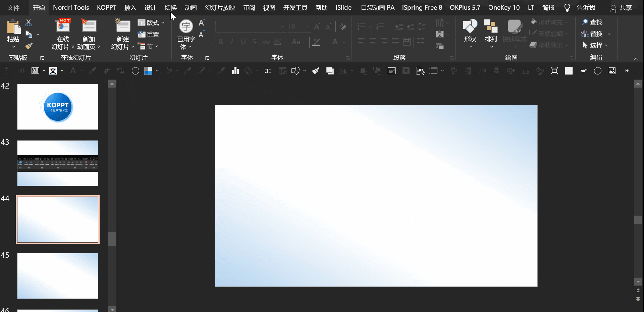Click the 重置 reset button
The height and width of the screenshot is (312, 644).
pyautogui.click(x=149, y=34)
